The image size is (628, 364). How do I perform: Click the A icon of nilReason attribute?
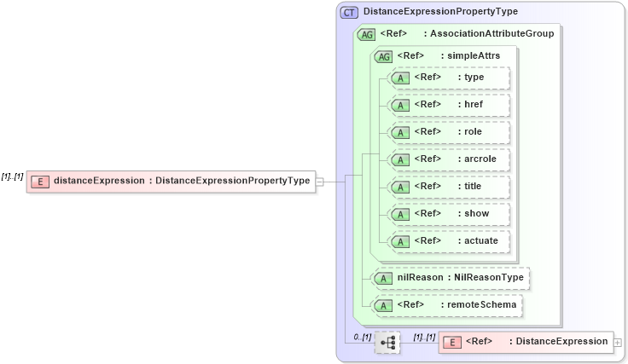pos(383,279)
